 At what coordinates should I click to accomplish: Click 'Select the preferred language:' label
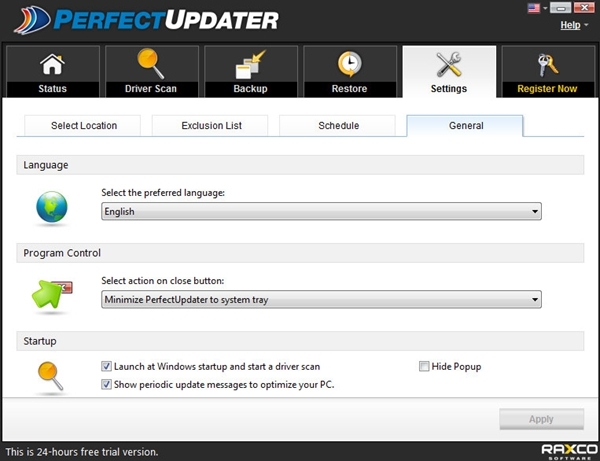[163, 193]
